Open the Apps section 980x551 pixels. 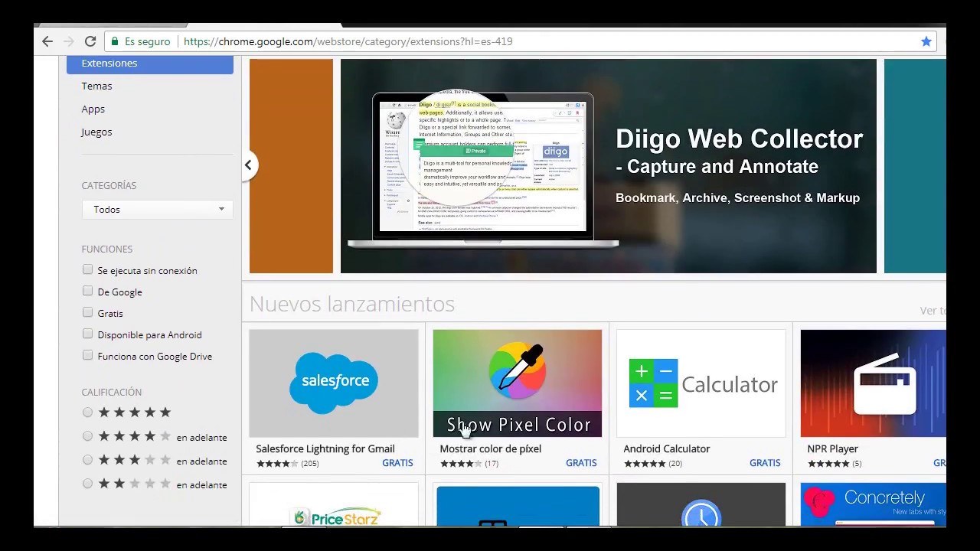[x=93, y=109]
